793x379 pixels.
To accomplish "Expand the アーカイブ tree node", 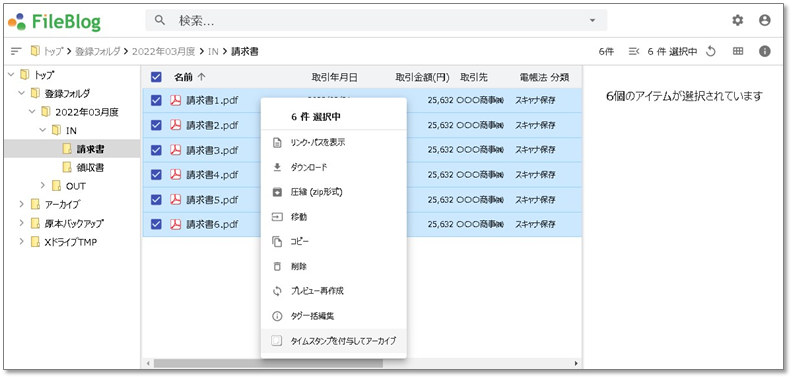I will [x=21, y=204].
